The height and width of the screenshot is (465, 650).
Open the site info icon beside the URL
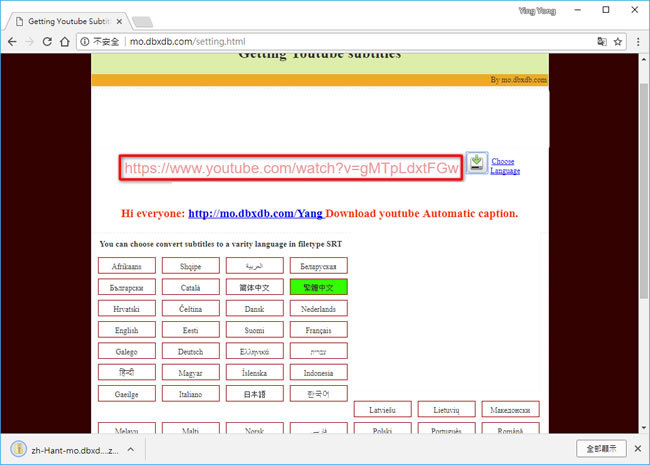(x=85, y=41)
